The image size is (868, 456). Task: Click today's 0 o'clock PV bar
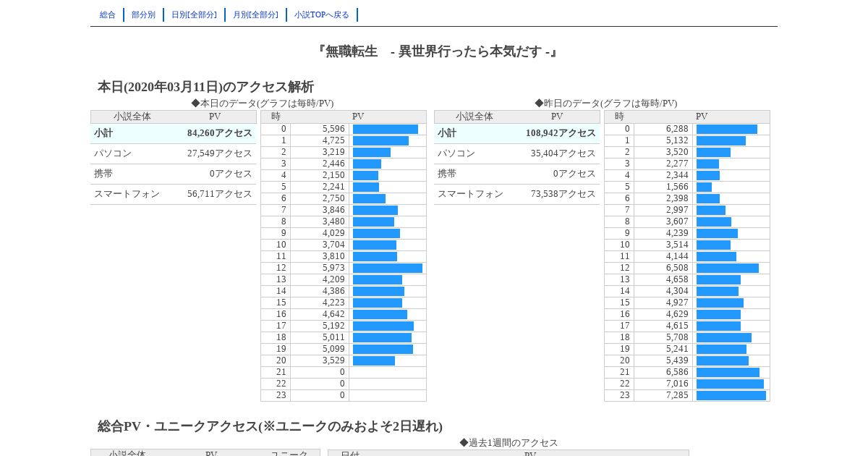coord(386,129)
